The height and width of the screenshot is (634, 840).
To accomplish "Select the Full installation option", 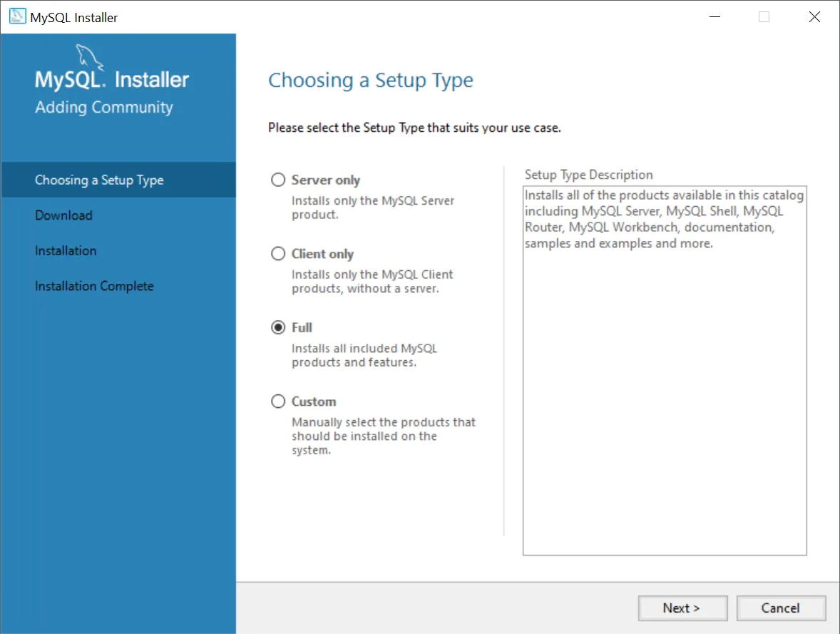I will (x=278, y=327).
